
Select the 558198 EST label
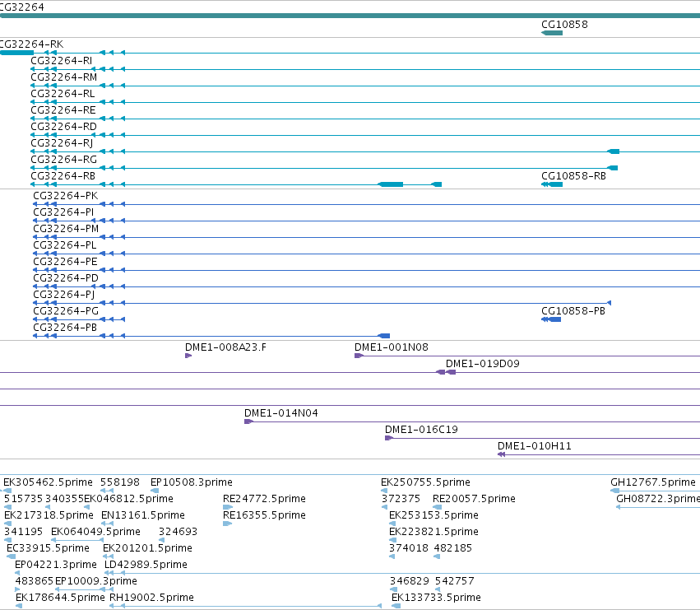119,482
